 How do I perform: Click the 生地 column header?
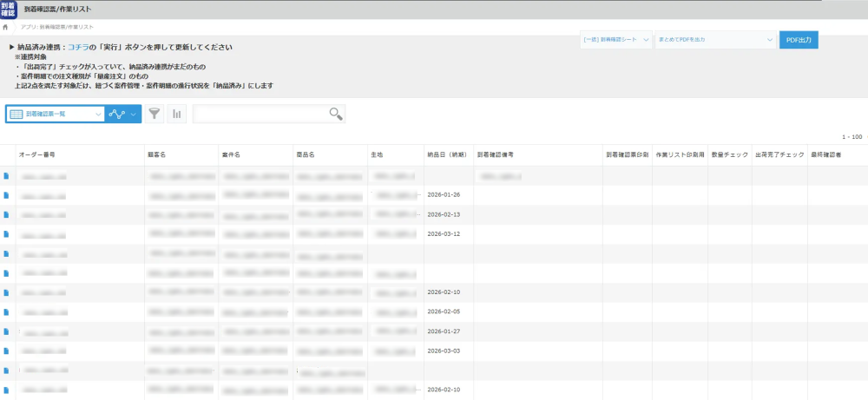click(x=377, y=155)
